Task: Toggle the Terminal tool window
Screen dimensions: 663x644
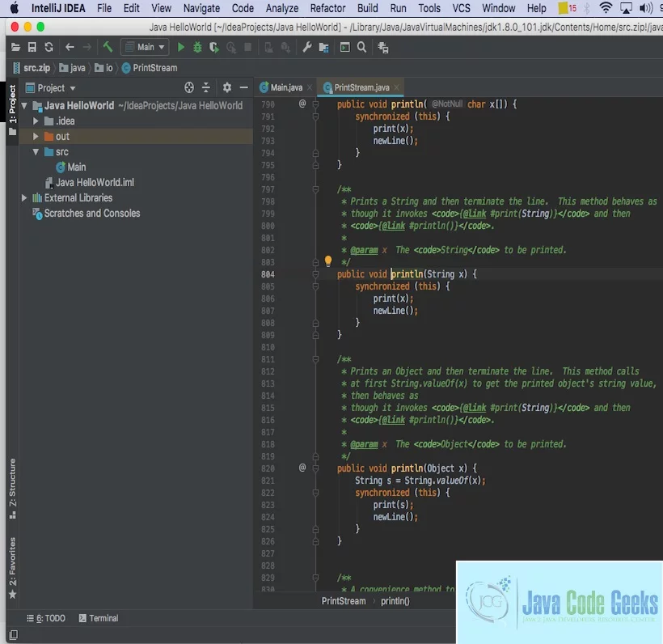Action: pyautogui.click(x=99, y=618)
